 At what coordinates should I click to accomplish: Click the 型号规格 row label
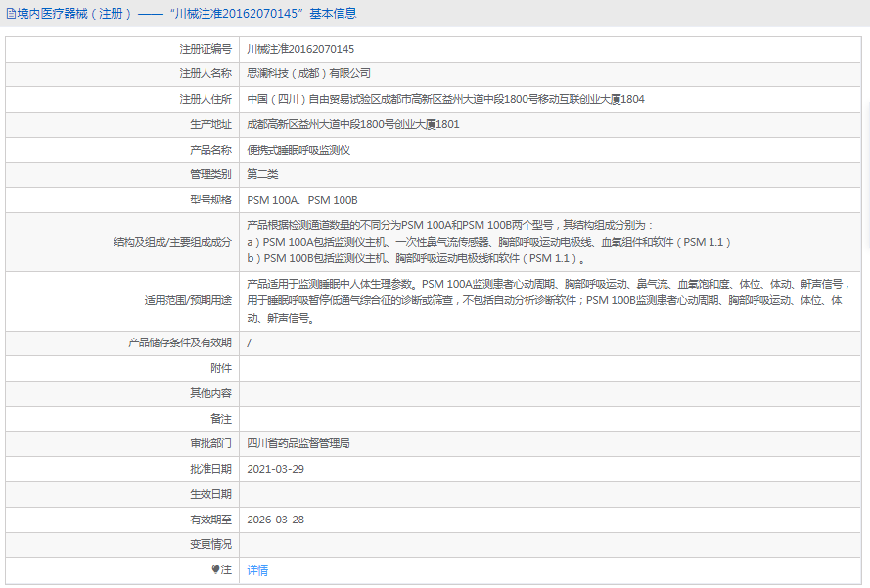210,200
